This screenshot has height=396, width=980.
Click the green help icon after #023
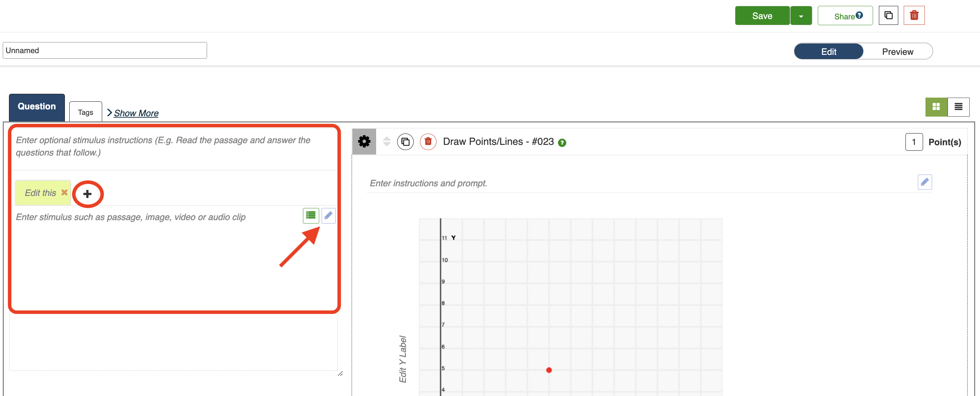pos(561,143)
